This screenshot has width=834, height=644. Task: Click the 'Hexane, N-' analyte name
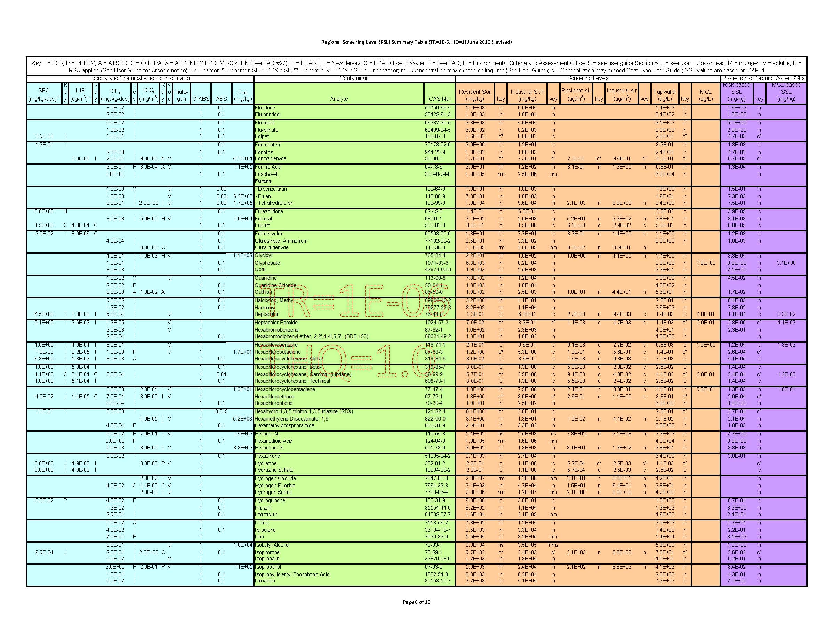coord(267,434)
